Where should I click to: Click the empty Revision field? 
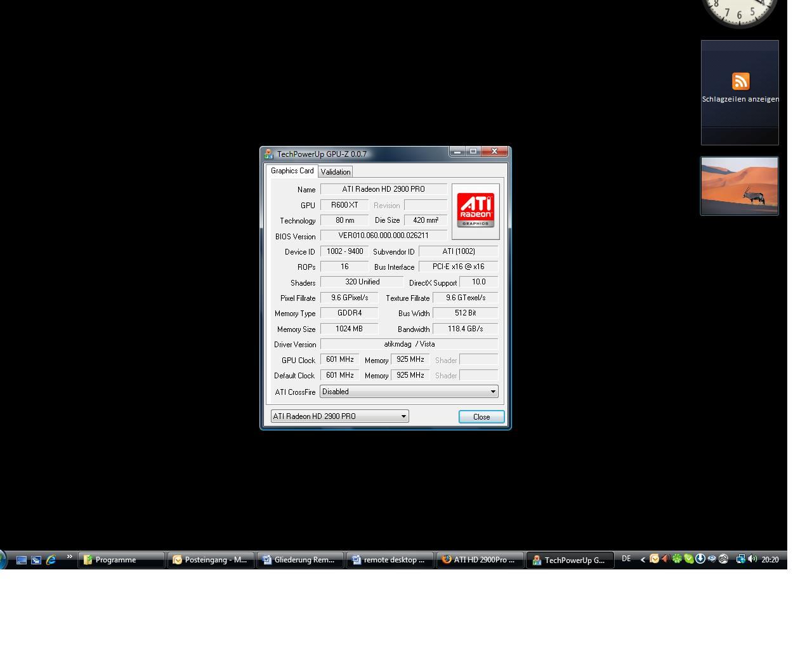(426, 205)
